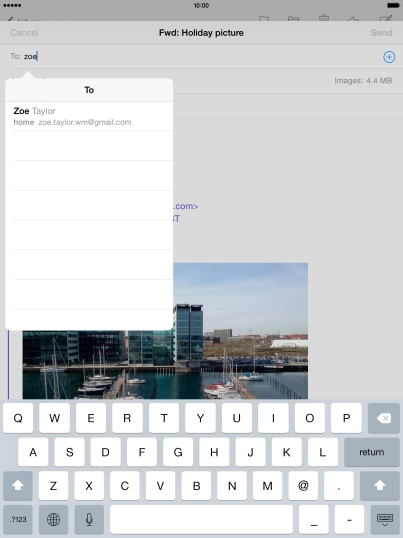Tap the harbor holiday picture attachment
403x538 pixels.
tap(165, 331)
